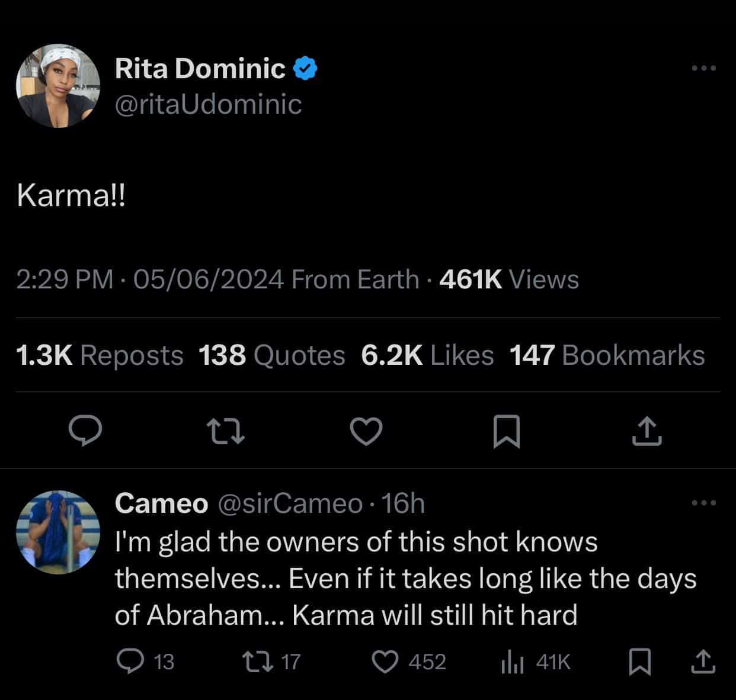736x700 pixels.
Task: Repost the Rita Dominic tweet
Action: point(226,431)
